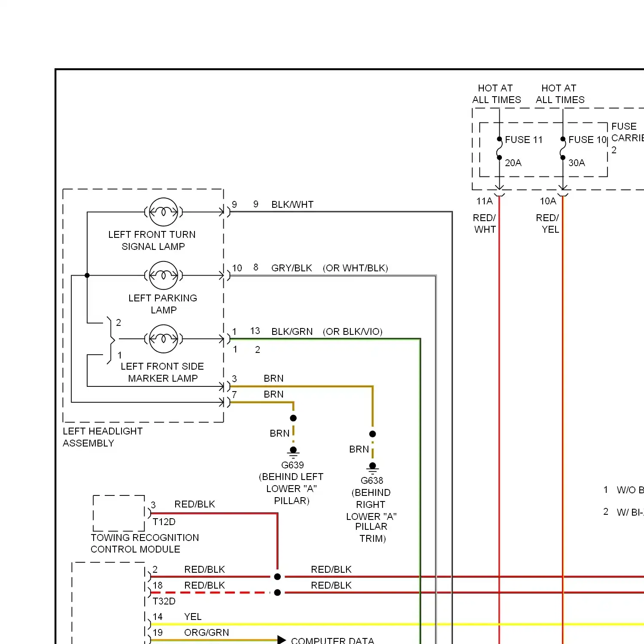
Task: Click the BRN label beside G638 wire
Action: pyautogui.click(x=359, y=450)
